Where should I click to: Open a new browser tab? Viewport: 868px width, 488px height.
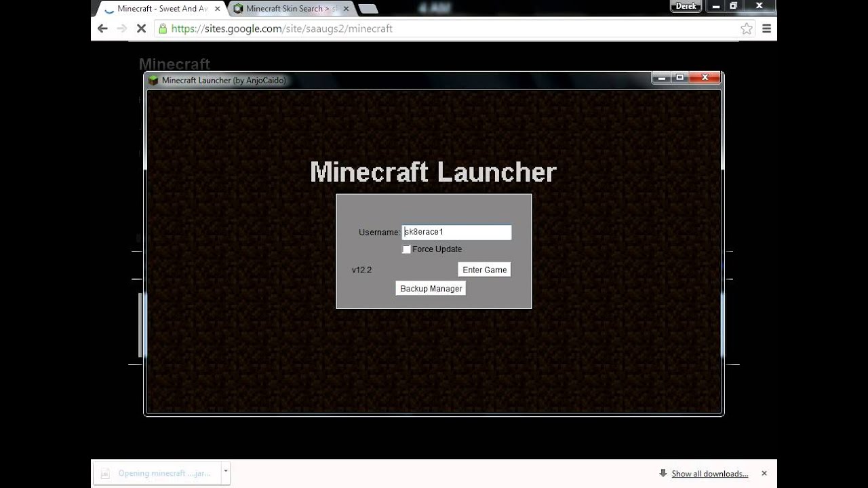(x=368, y=9)
